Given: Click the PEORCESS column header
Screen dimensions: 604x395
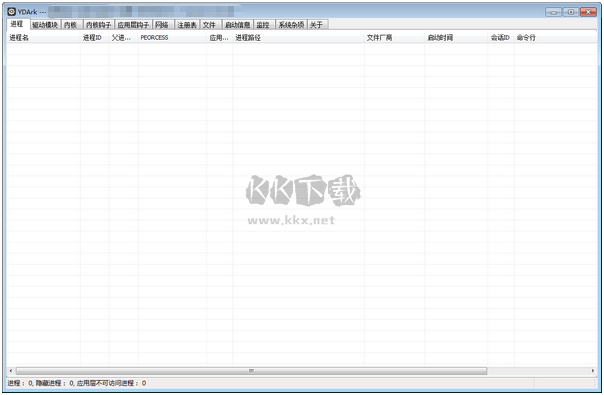Looking at the screenshot, I should click(x=172, y=38).
